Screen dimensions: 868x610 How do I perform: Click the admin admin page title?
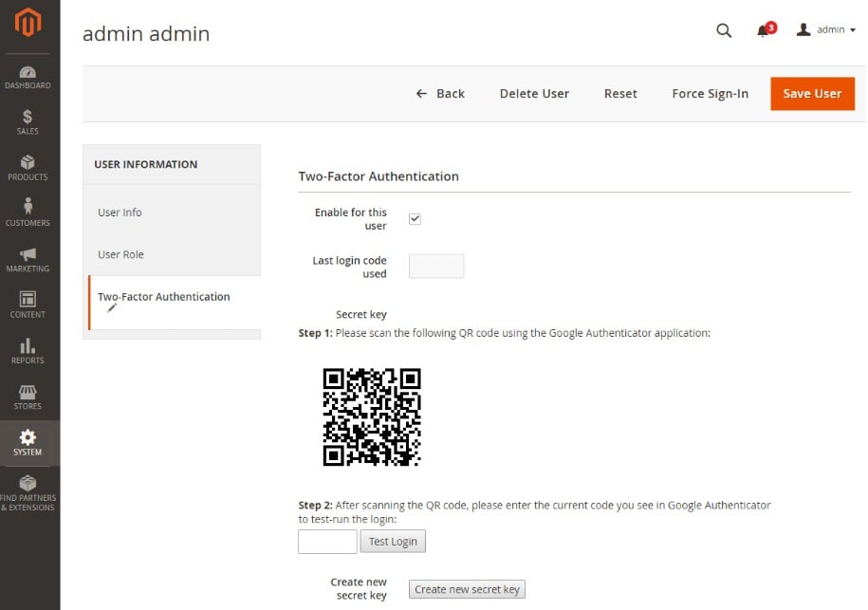tap(146, 34)
